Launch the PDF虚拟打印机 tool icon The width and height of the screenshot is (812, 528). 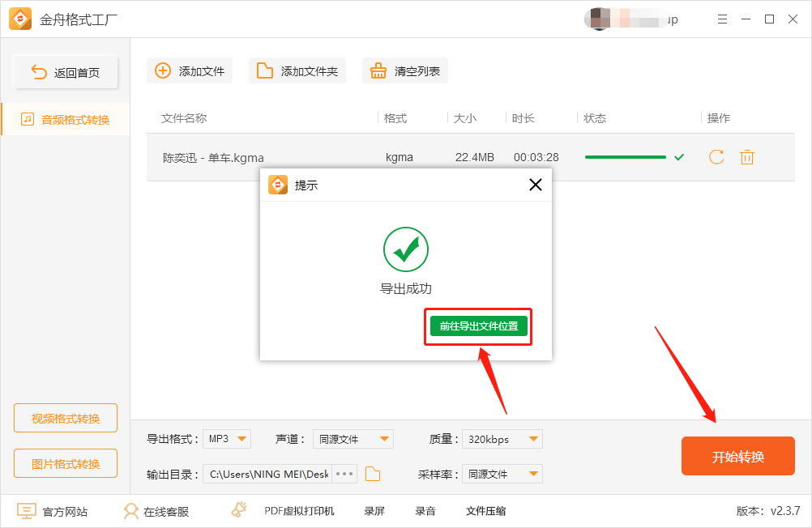[x=239, y=511]
